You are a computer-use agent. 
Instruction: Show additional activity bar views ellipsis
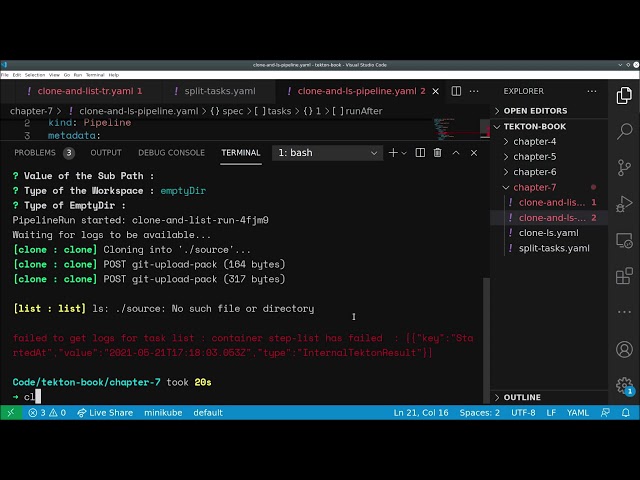pyautogui.click(x=624, y=312)
